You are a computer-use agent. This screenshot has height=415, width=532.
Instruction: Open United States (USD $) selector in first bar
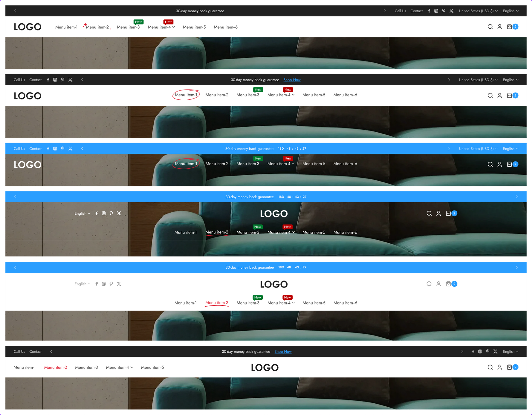[x=478, y=11]
